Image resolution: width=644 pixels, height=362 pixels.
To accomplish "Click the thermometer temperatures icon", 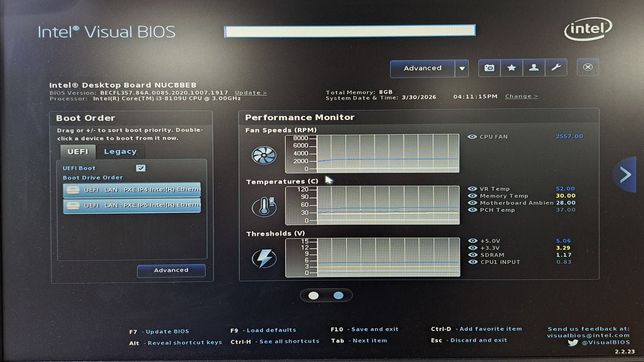I will (x=264, y=207).
